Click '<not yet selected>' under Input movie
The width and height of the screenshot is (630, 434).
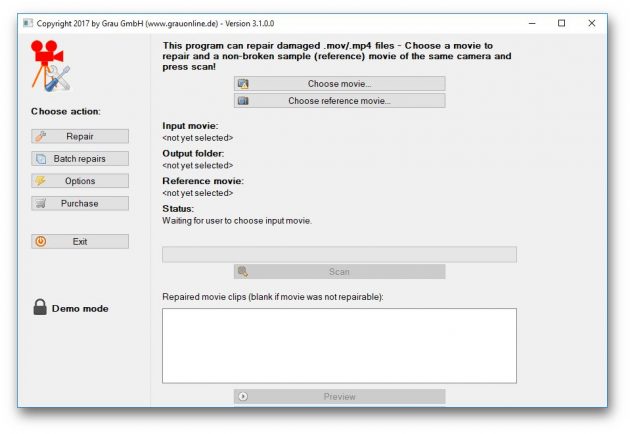[198, 138]
